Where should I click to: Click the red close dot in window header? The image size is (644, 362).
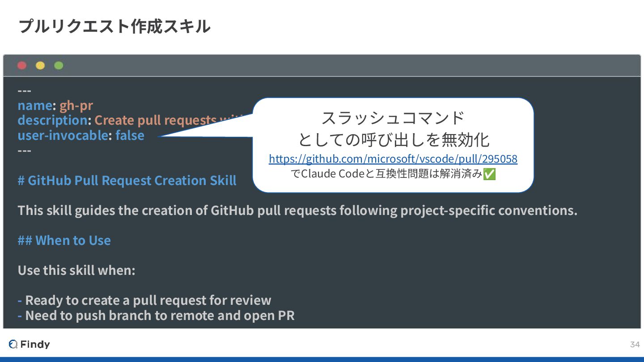(22, 66)
